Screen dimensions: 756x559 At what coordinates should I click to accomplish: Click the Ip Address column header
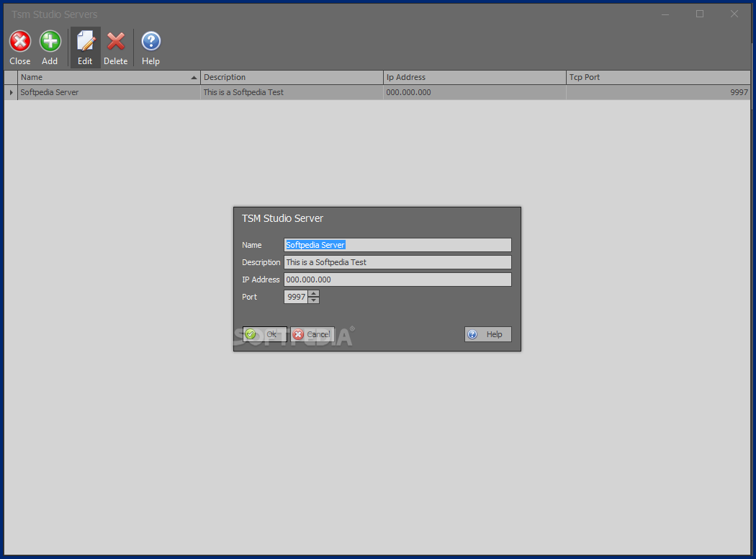[474, 77]
